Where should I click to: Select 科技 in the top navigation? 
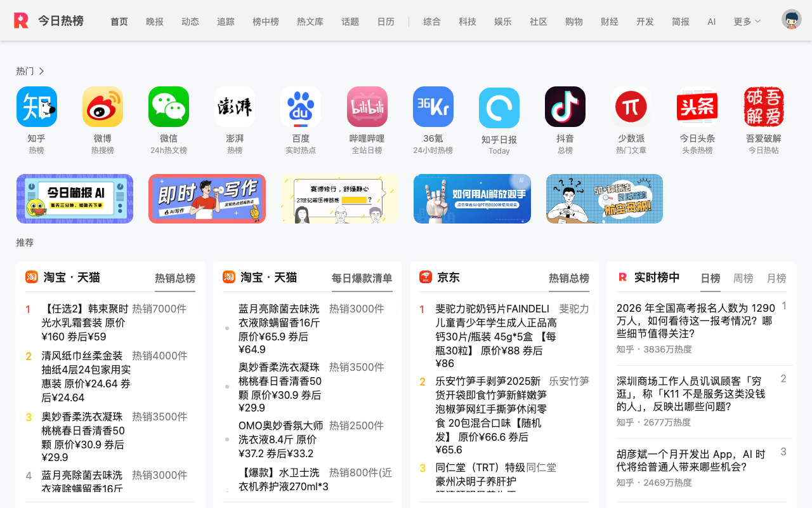click(468, 22)
